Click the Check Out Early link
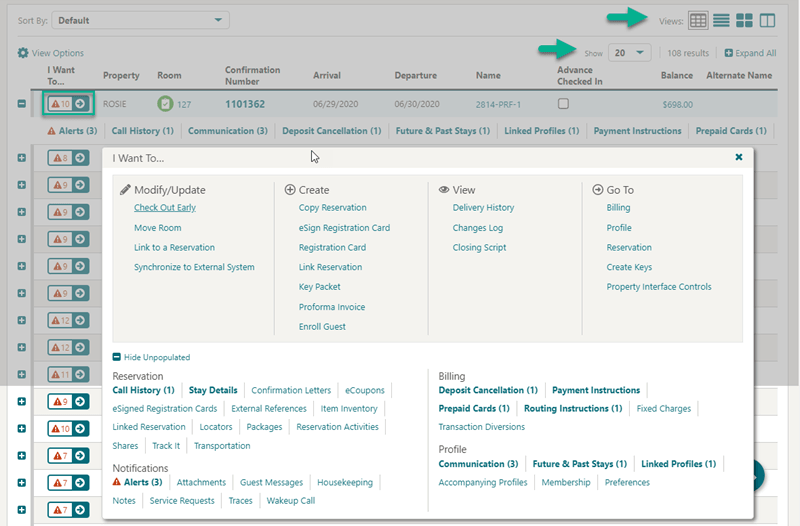The image size is (800, 526). [165, 208]
